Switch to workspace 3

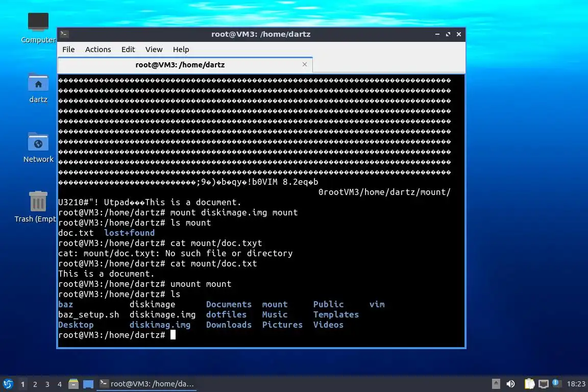(47, 384)
